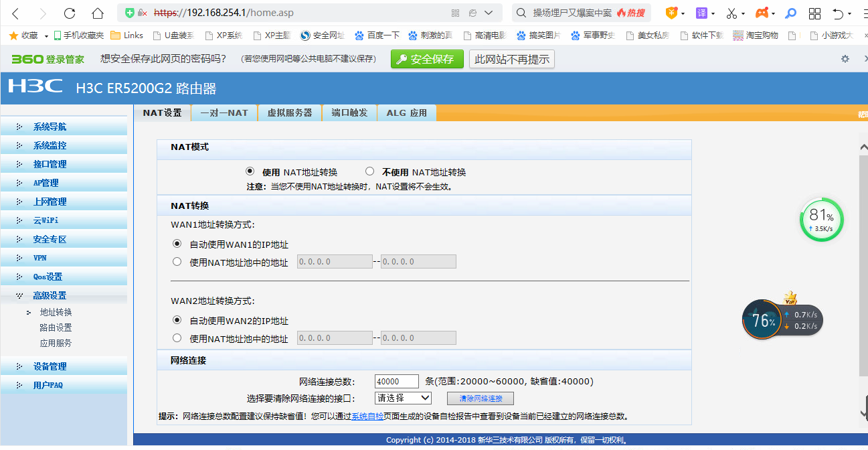Open 系统自检 link
Viewport: 868px width, 450px height.
(368, 417)
